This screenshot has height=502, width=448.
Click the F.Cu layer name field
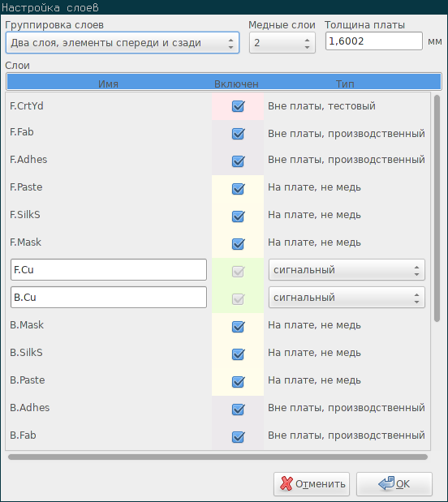(x=109, y=270)
